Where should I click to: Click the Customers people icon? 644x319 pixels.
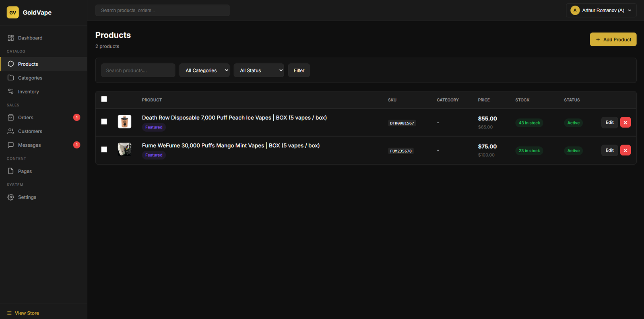(x=11, y=131)
